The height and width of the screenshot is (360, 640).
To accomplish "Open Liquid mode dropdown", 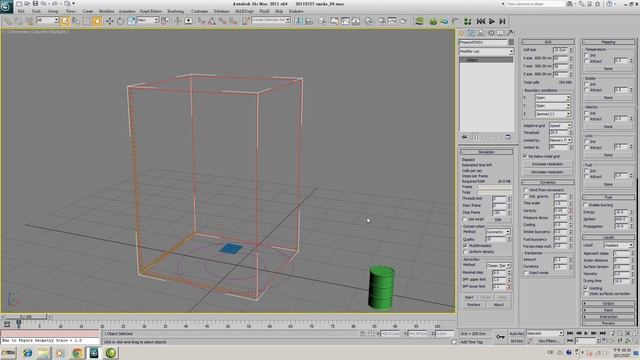I will coord(618,245).
